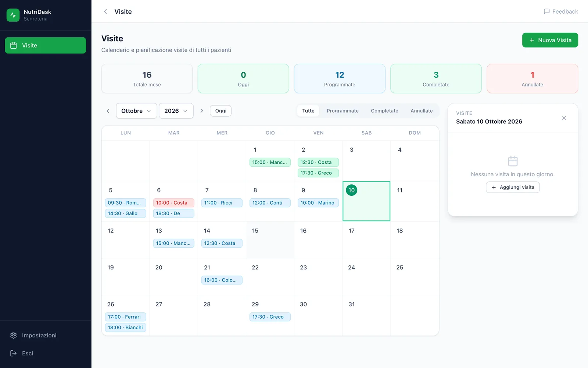Go to previous month arrow
588x368 pixels.
coord(108,111)
